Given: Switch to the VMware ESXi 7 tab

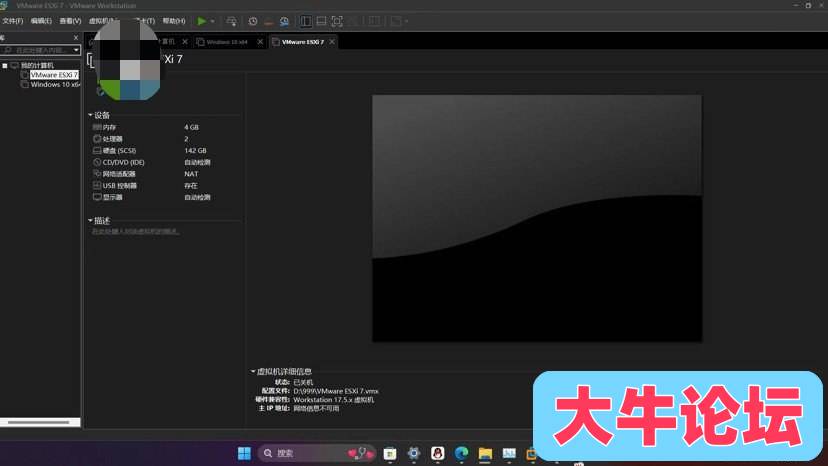Looking at the screenshot, I should coord(303,42).
